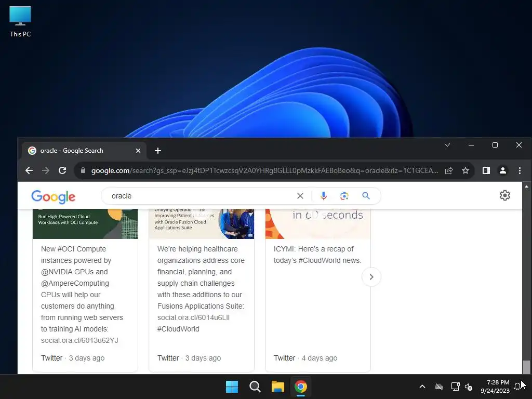Viewport: 532px width, 399px height.
Task: Search by image with Google Lens icon
Action: 344,196
